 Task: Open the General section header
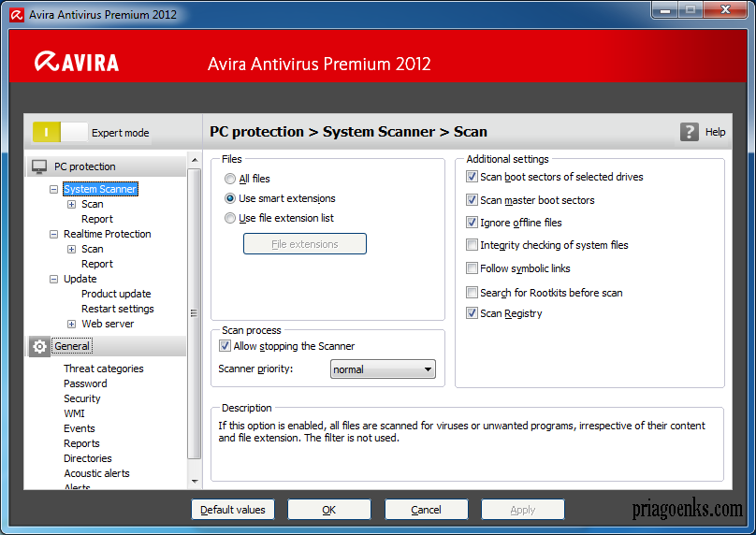pyautogui.click(x=106, y=346)
